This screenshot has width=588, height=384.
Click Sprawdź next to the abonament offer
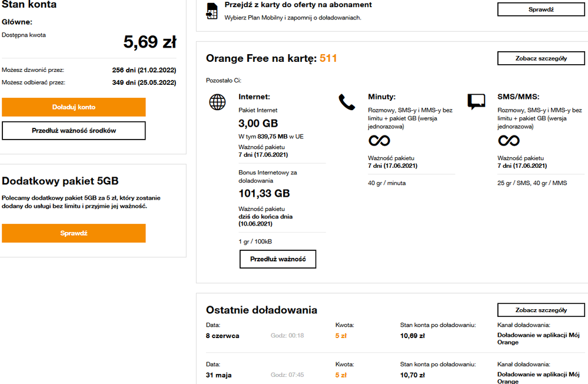point(541,9)
